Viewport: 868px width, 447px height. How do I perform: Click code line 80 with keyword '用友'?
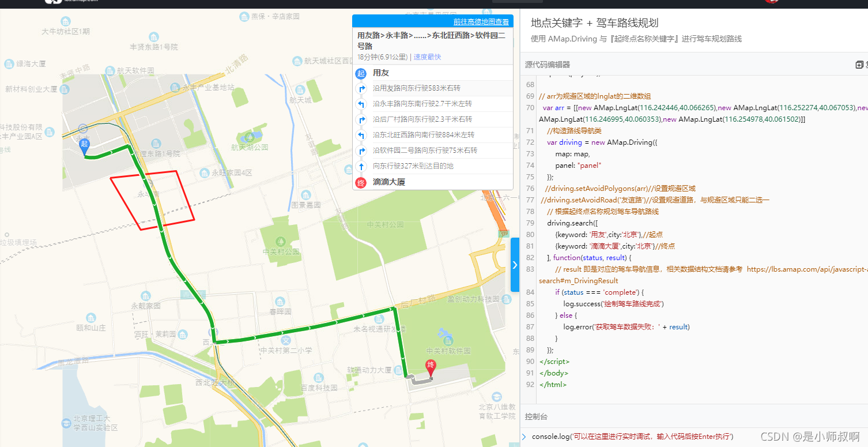[x=609, y=234]
